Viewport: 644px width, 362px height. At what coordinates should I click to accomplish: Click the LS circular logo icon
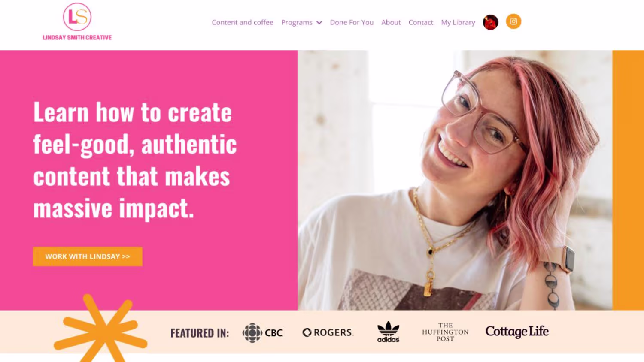[77, 17]
